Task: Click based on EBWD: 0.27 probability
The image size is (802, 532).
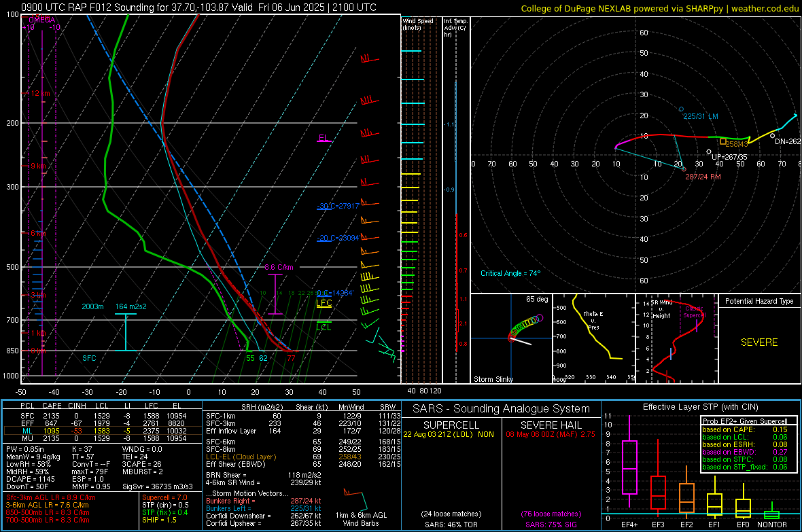Action: click(745, 452)
